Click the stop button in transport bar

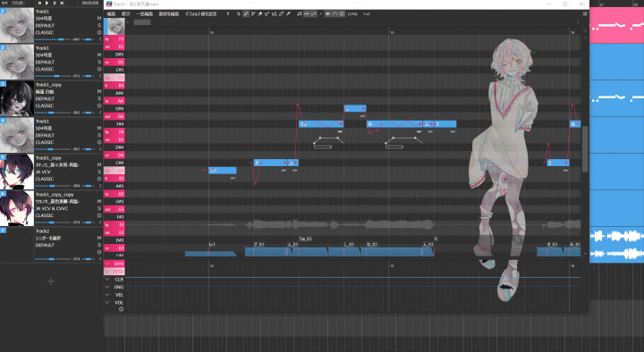[55, 3]
